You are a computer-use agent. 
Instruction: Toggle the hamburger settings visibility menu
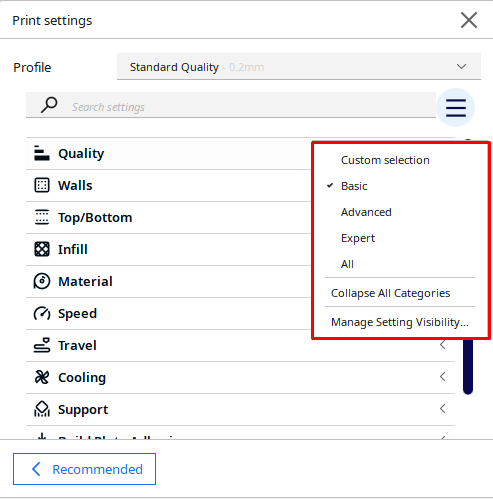click(x=456, y=108)
